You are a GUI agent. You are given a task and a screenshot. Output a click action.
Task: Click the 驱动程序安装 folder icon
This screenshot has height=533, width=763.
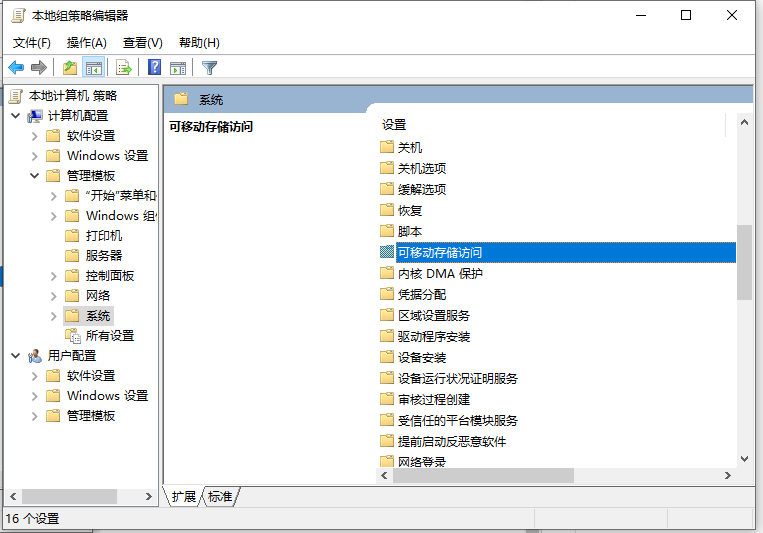[x=387, y=335]
